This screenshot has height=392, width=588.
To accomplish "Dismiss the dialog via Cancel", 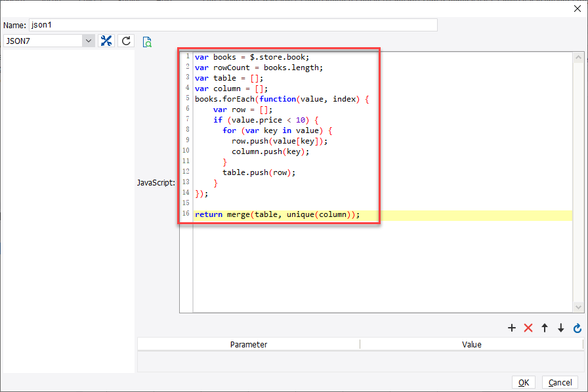I will pos(560,382).
